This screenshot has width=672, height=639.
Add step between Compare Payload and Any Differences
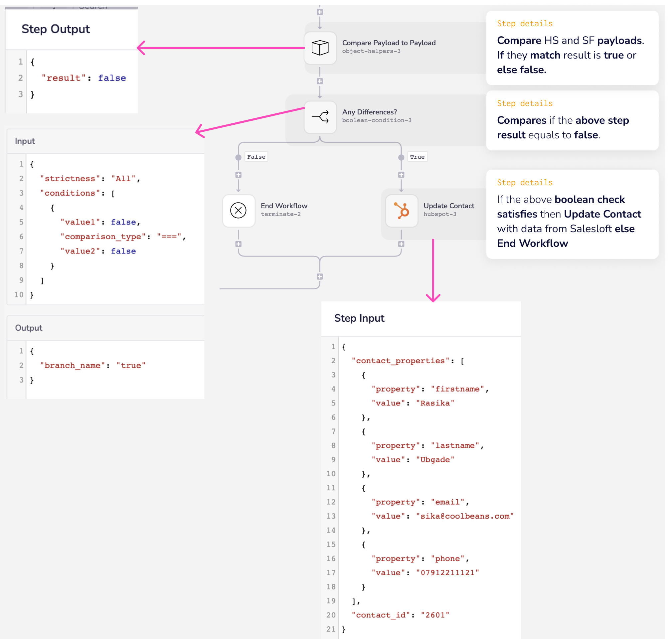[319, 81]
